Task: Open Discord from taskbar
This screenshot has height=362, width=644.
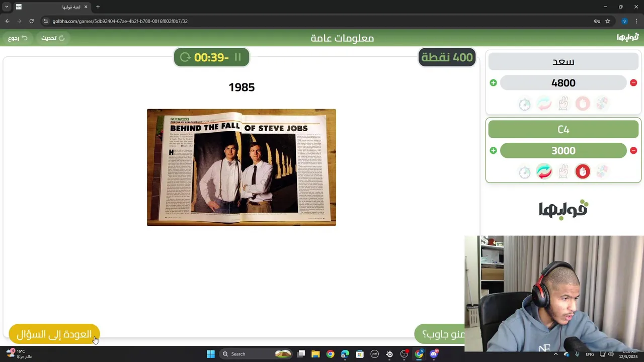Action: (x=434, y=354)
